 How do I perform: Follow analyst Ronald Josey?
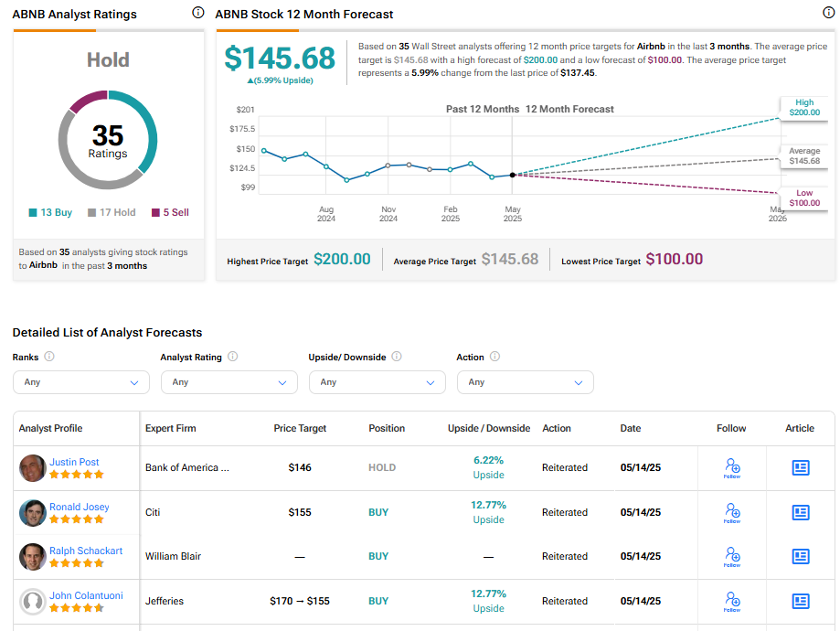click(732, 512)
